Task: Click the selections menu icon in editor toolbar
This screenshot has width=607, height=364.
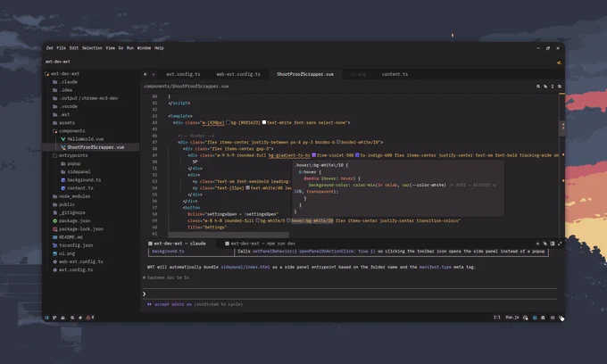Action: (x=553, y=87)
